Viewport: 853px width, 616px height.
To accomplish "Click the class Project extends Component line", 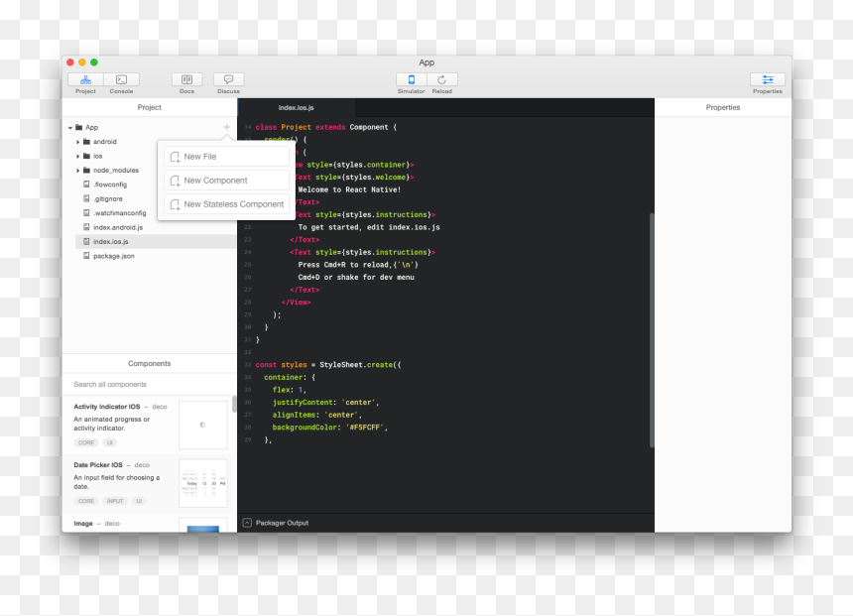I will pos(326,127).
